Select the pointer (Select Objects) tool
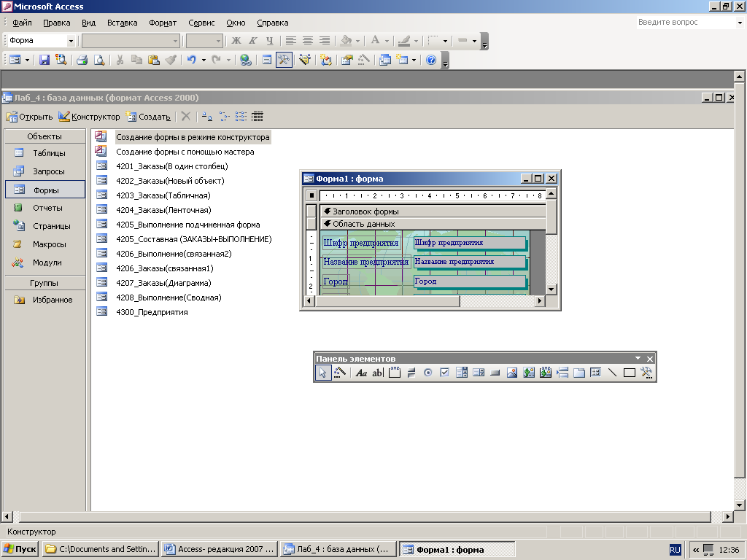The image size is (747, 560). (x=322, y=373)
